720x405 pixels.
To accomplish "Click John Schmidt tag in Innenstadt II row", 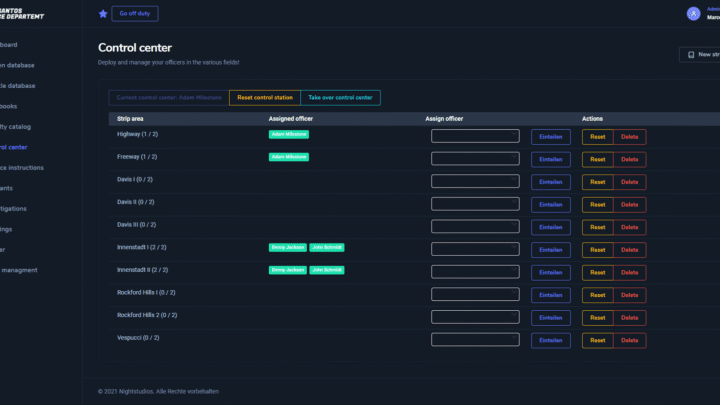I will 326,270.
